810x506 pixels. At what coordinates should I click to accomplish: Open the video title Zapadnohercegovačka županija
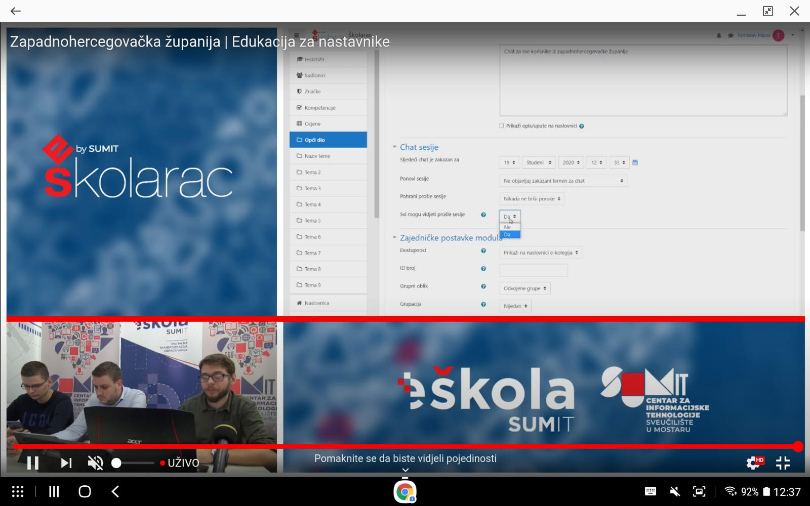[200, 41]
